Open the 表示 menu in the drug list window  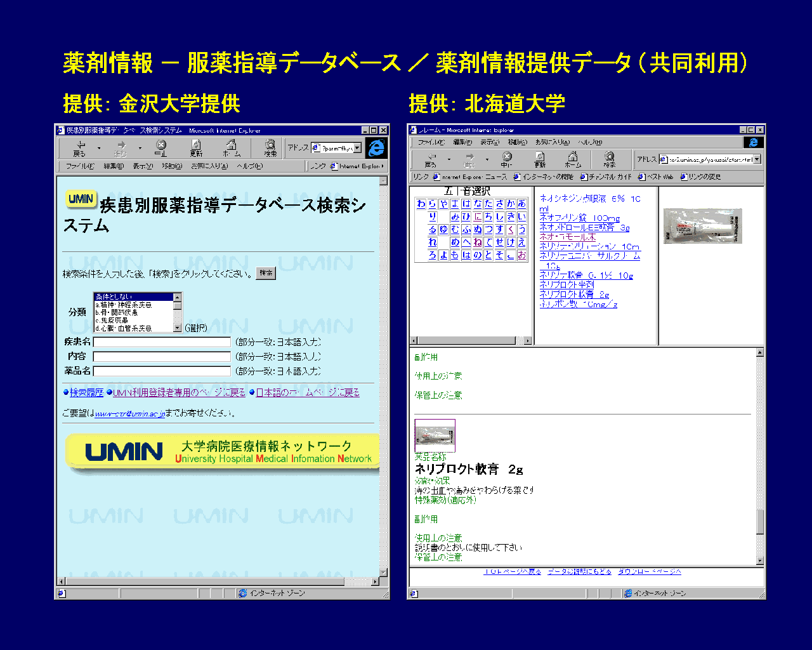[x=489, y=142]
